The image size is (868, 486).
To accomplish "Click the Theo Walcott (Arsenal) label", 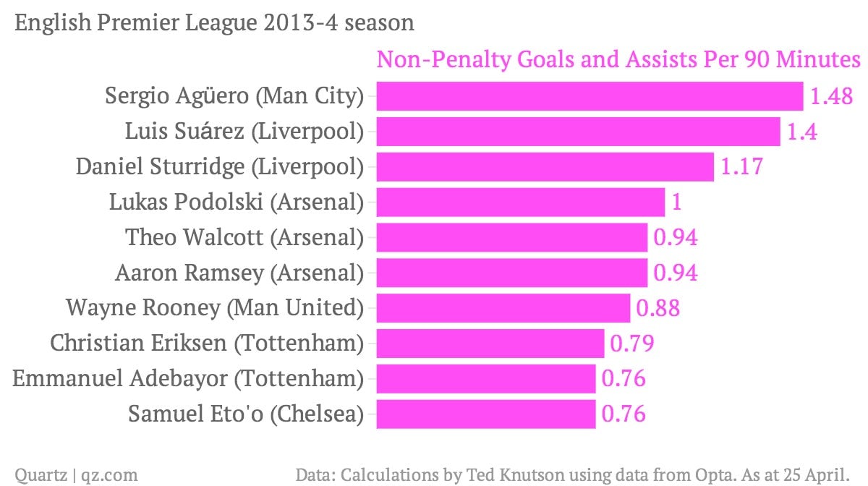I will coord(244,237).
